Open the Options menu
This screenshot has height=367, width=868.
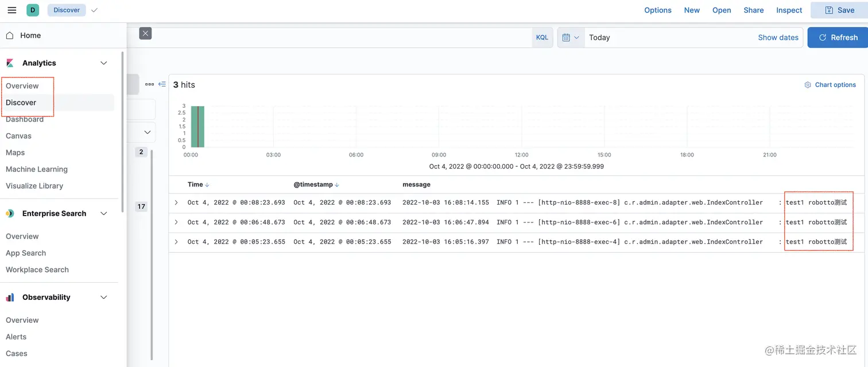pyautogui.click(x=658, y=10)
